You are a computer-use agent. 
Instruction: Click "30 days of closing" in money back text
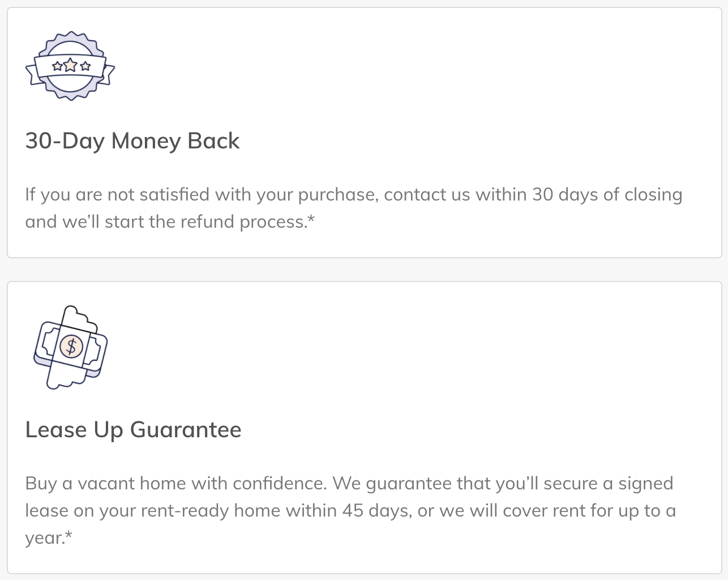(x=607, y=195)
